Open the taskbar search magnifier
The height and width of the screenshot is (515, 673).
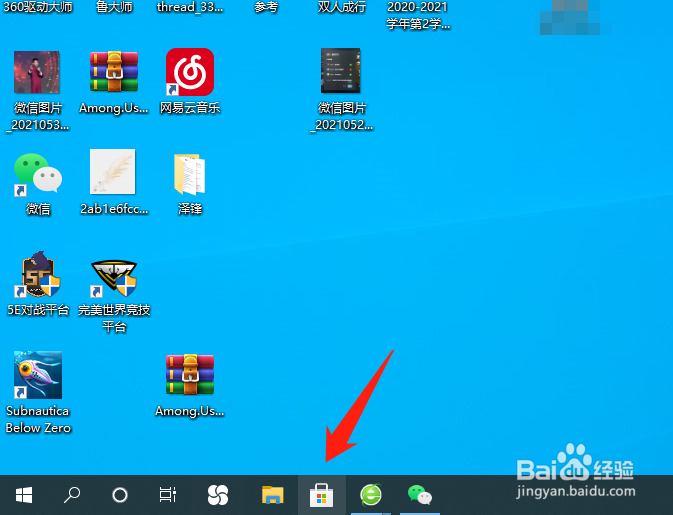[72, 495]
